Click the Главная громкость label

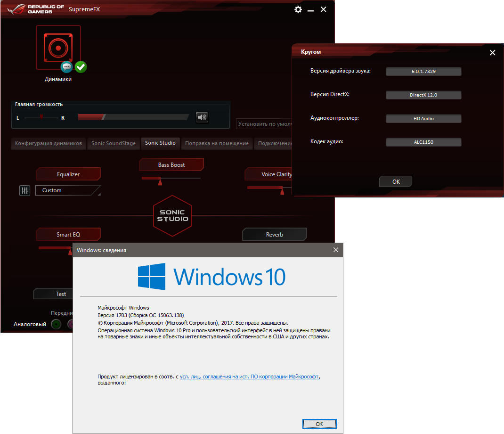39,104
